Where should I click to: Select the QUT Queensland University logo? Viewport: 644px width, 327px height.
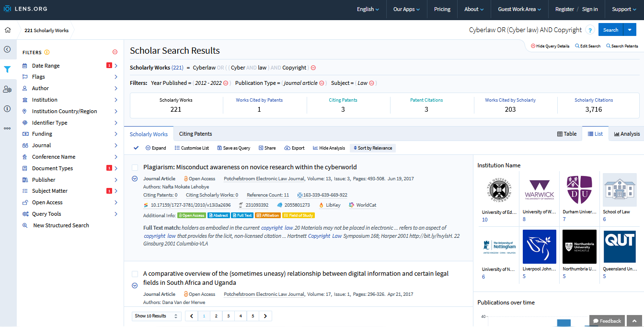click(x=620, y=247)
